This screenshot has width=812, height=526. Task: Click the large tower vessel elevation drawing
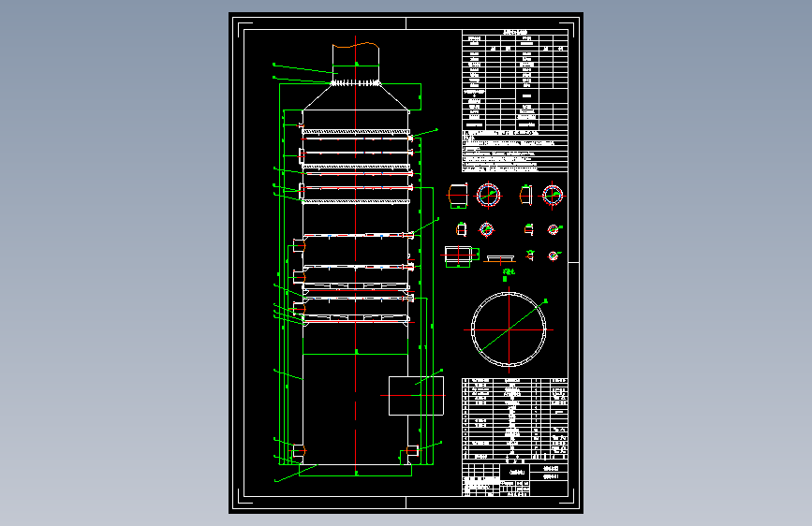pyautogui.click(x=356, y=259)
